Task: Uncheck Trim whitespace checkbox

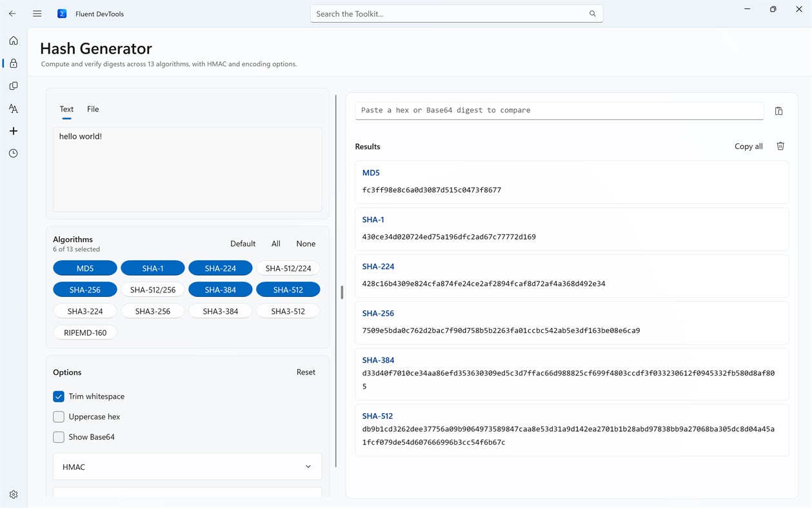Action: point(59,396)
